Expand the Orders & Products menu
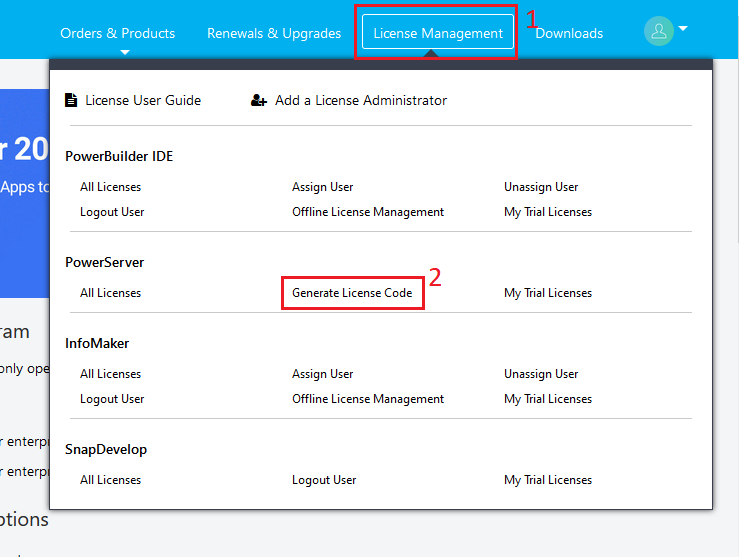 click(117, 33)
